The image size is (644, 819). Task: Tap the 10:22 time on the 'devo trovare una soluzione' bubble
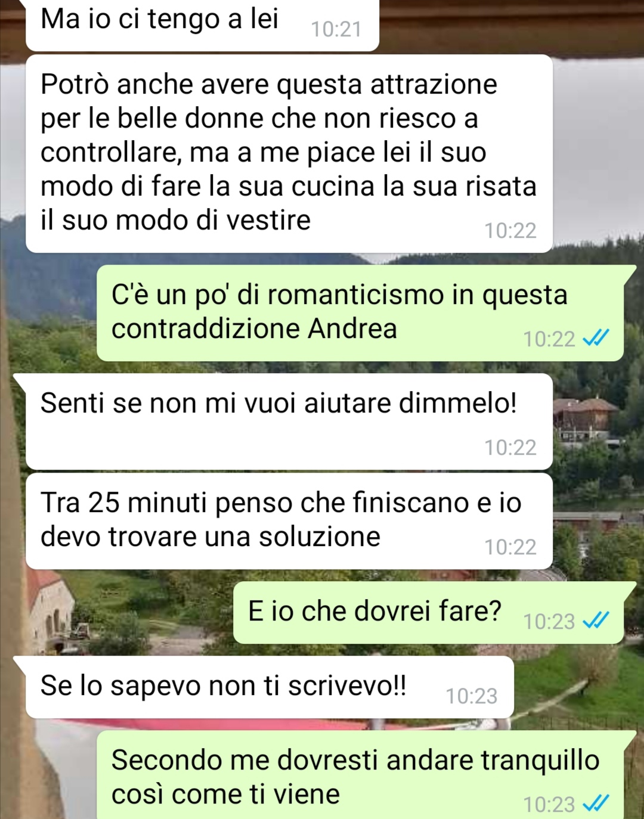[510, 547]
